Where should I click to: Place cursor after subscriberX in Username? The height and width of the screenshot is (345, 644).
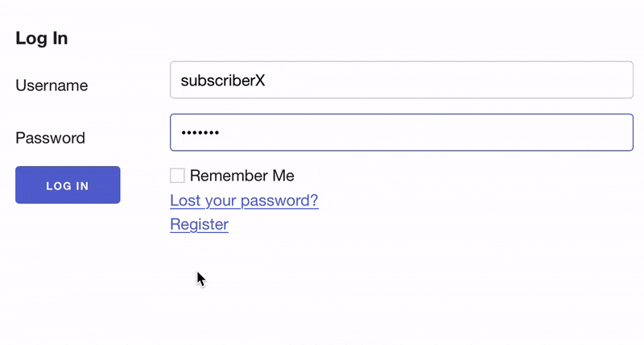(266, 81)
